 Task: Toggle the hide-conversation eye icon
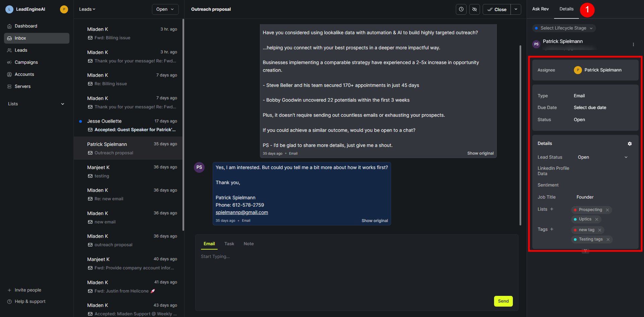(x=474, y=9)
